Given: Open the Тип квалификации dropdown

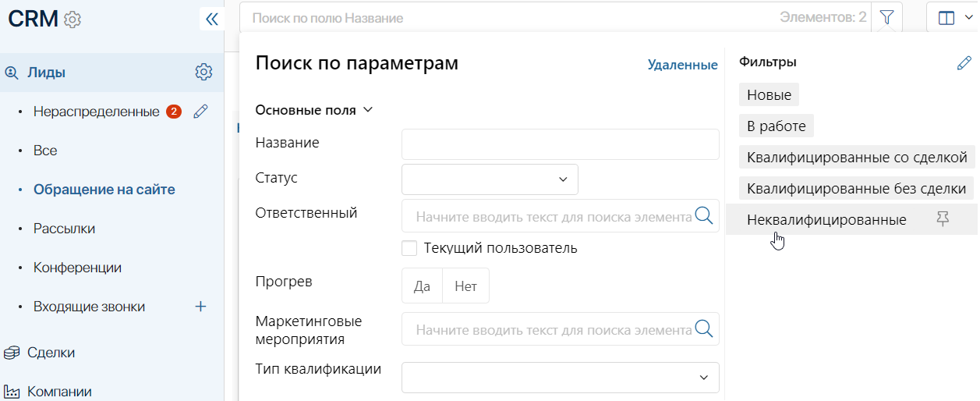Looking at the screenshot, I should point(560,378).
